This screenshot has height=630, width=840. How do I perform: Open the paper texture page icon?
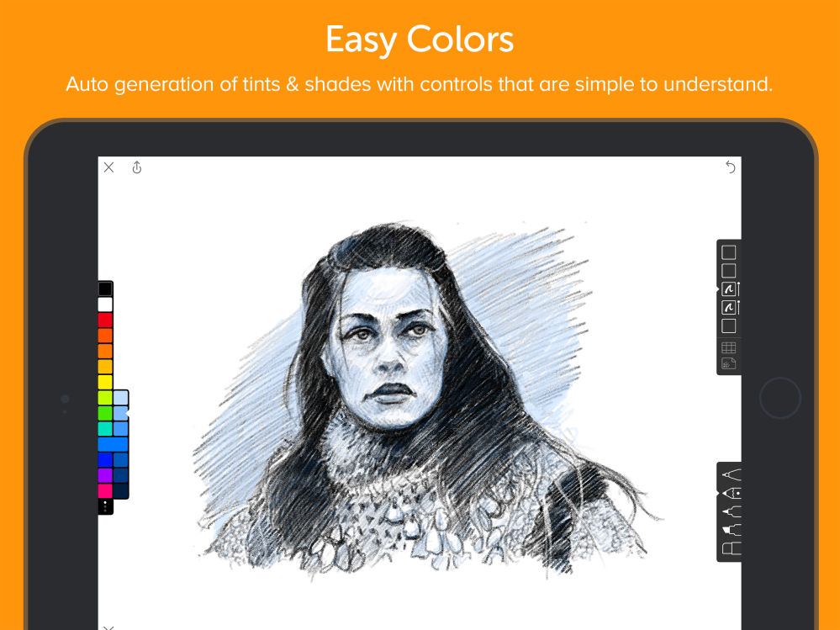click(729, 363)
